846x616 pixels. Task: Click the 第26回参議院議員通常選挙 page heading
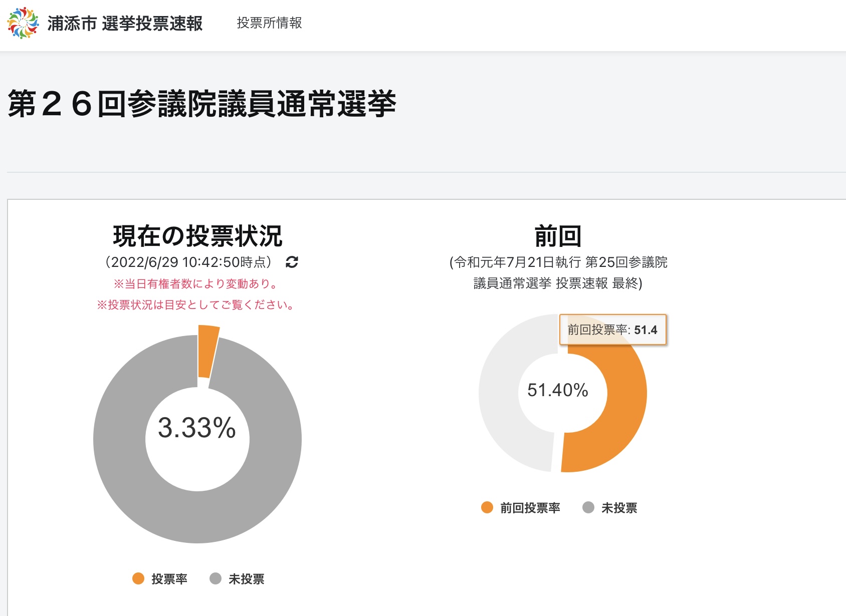[202, 104]
